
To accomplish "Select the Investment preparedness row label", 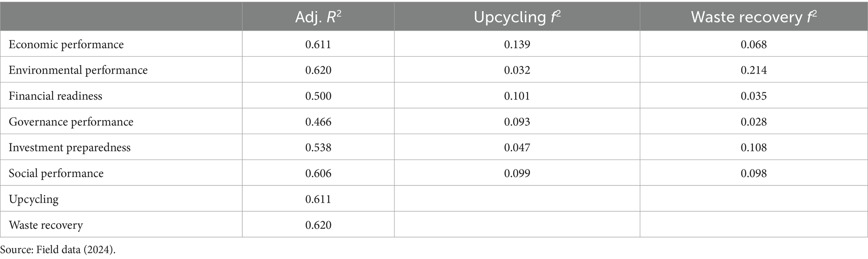I will coord(70,148).
